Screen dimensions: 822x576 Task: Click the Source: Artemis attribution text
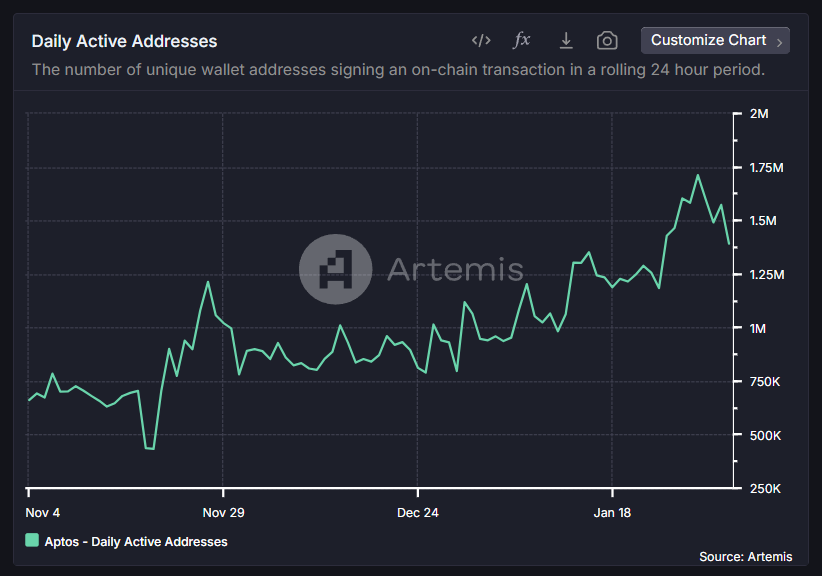pyautogui.click(x=745, y=557)
